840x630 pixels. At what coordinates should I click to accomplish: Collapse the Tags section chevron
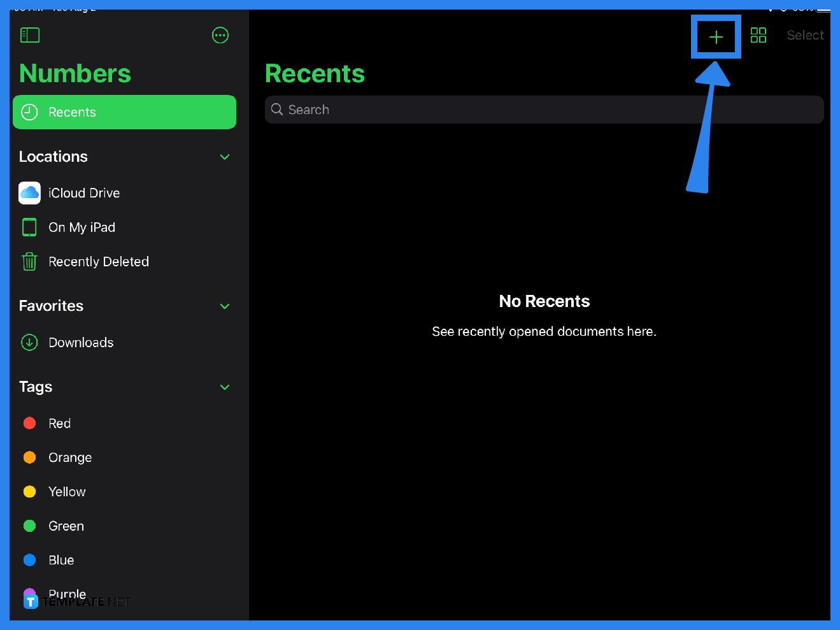pos(225,387)
